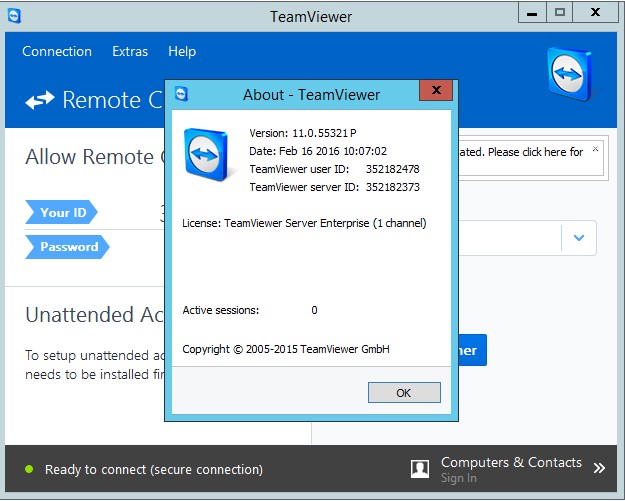Click the Copyright 2005-2015 TeamViewer GmbH text
This screenshot has width=625, height=501.
coord(286,349)
